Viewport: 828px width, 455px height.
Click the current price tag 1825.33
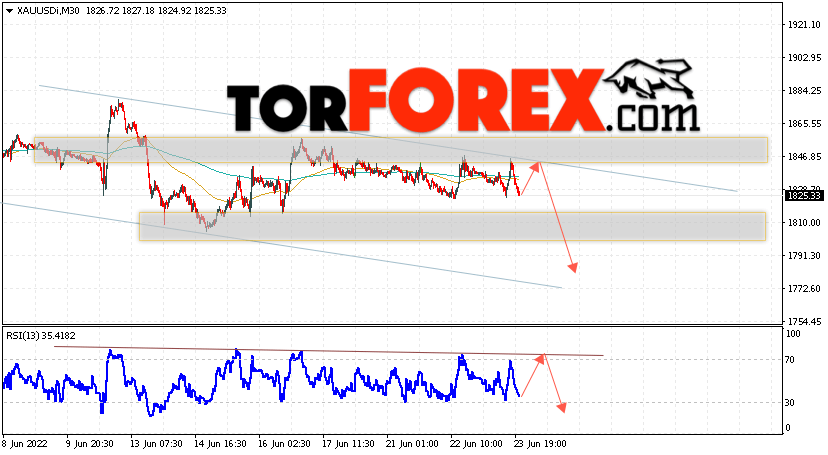point(804,196)
